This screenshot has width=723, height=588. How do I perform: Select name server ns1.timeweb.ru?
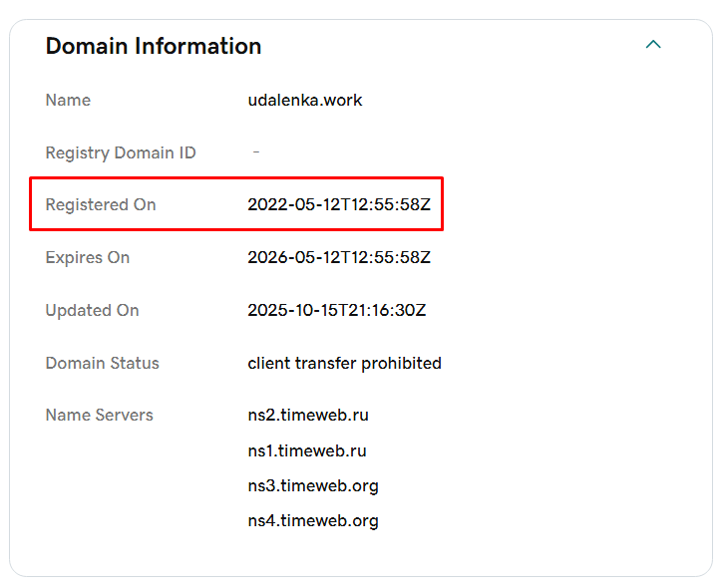pos(307,450)
